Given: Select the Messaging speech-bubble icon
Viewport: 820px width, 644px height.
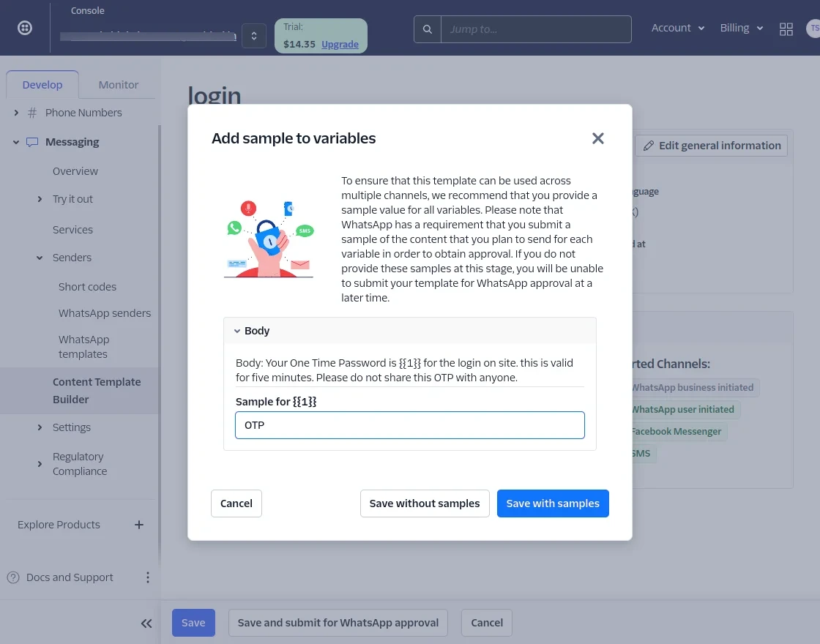Looking at the screenshot, I should (x=31, y=142).
